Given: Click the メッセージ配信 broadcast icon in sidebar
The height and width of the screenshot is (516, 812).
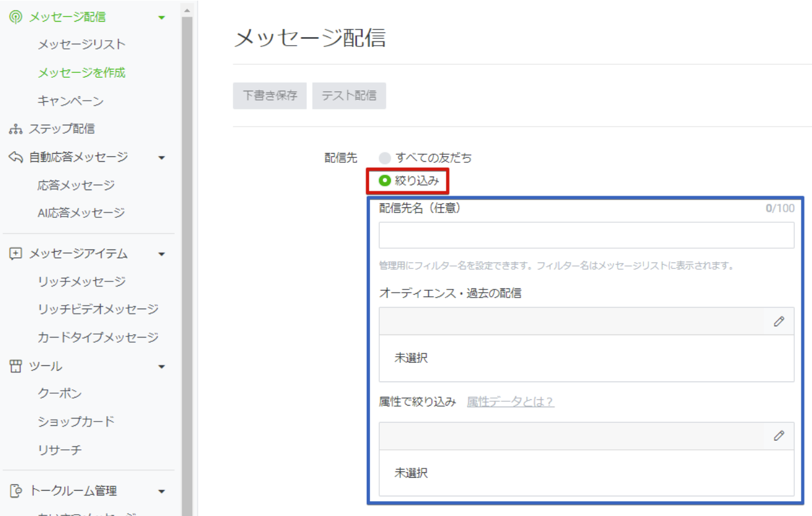Looking at the screenshot, I should 15,17.
